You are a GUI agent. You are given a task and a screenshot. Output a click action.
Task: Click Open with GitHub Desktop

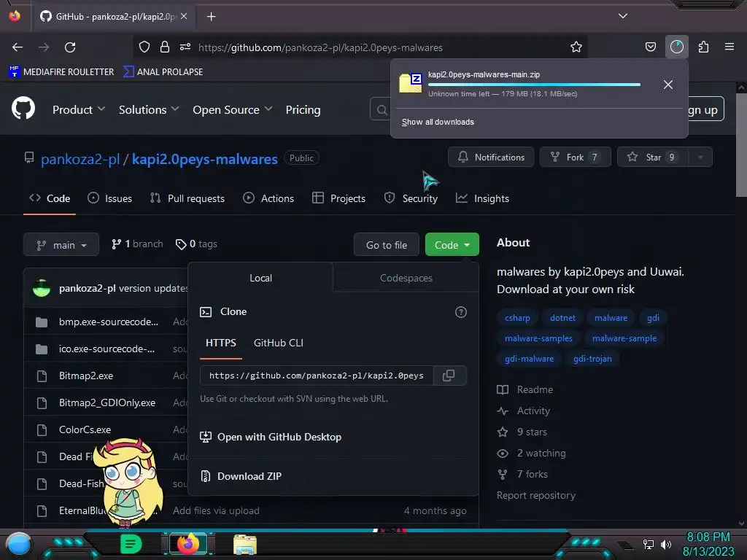pyautogui.click(x=271, y=437)
